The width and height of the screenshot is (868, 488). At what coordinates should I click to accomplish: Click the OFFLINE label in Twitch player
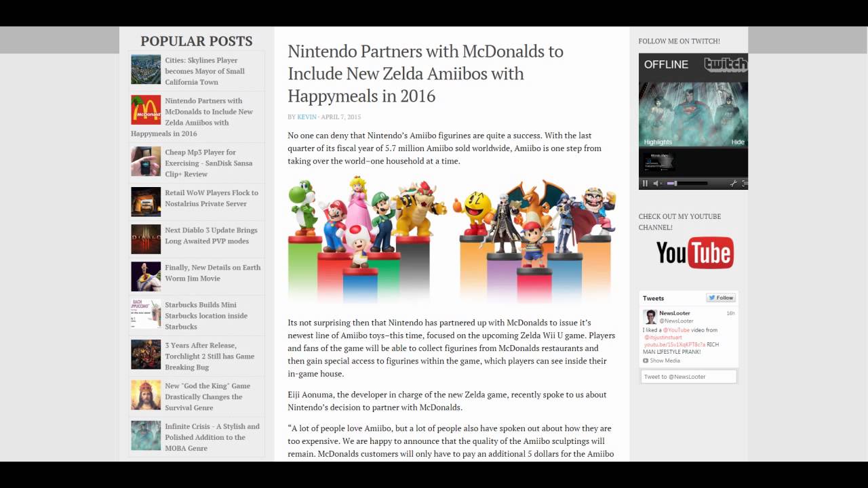[x=666, y=64]
